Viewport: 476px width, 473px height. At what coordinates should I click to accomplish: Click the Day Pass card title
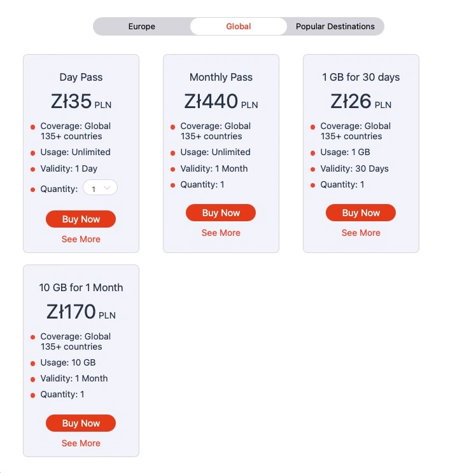[x=81, y=77]
